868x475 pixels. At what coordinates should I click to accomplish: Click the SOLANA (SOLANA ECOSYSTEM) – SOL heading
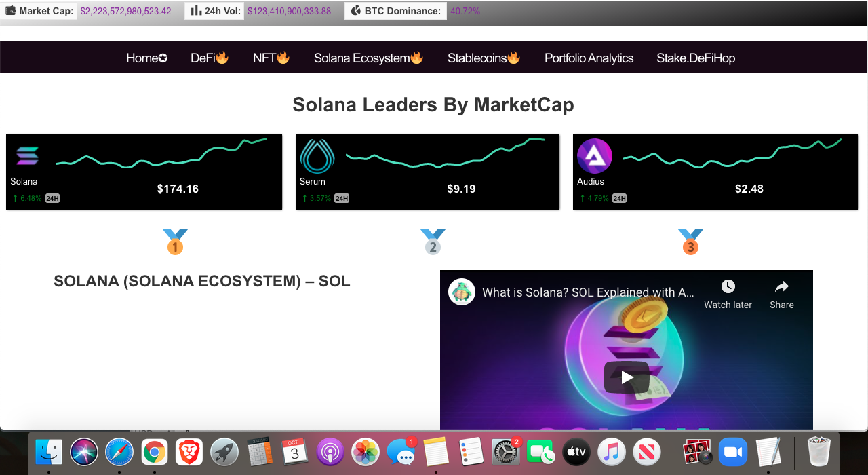tap(202, 281)
